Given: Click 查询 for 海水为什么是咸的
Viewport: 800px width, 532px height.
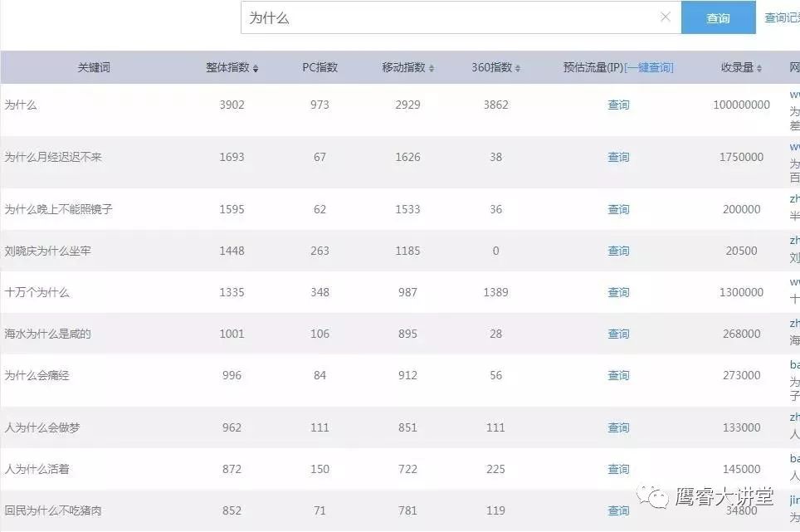Looking at the screenshot, I should (x=618, y=334).
